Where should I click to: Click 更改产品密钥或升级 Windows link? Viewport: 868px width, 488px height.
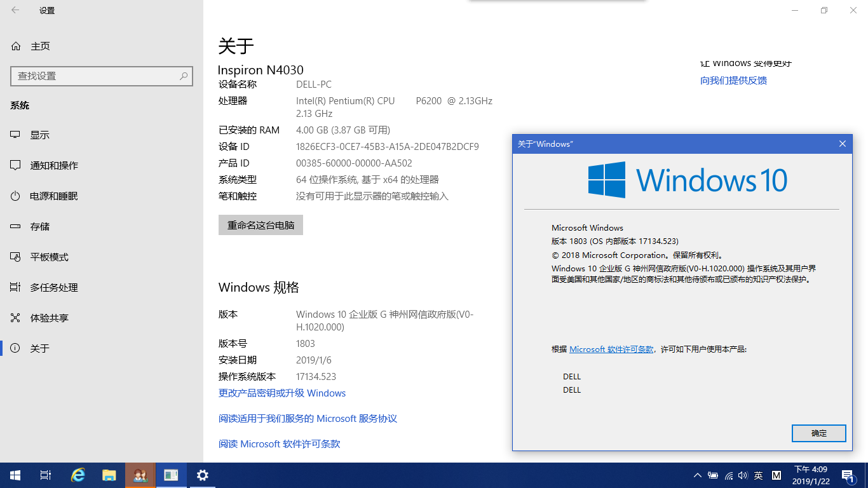(282, 393)
